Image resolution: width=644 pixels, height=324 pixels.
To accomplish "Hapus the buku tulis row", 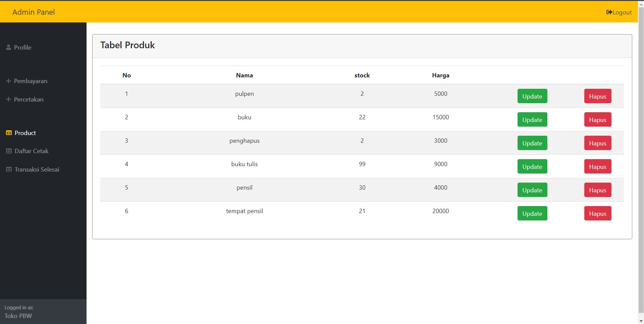I will pos(598,167).
